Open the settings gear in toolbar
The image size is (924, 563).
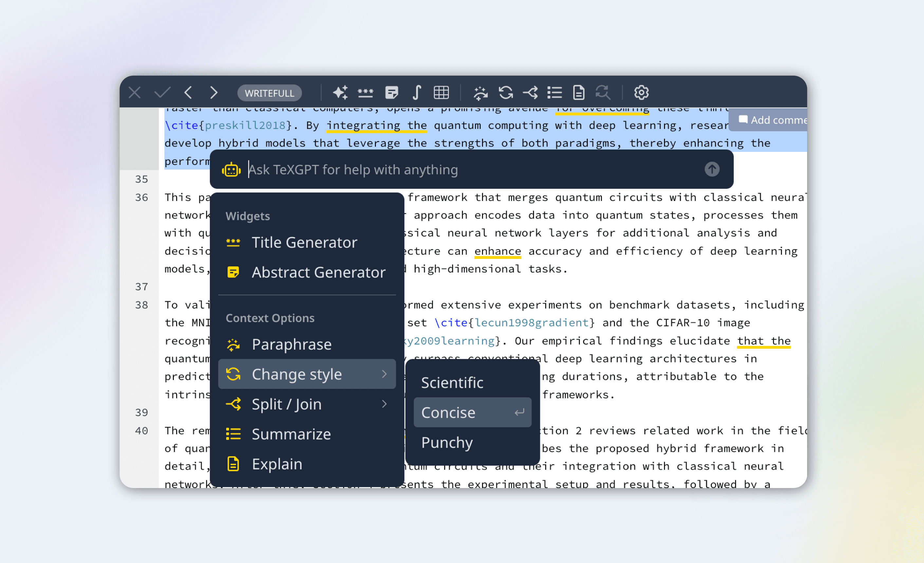[641, 93]
